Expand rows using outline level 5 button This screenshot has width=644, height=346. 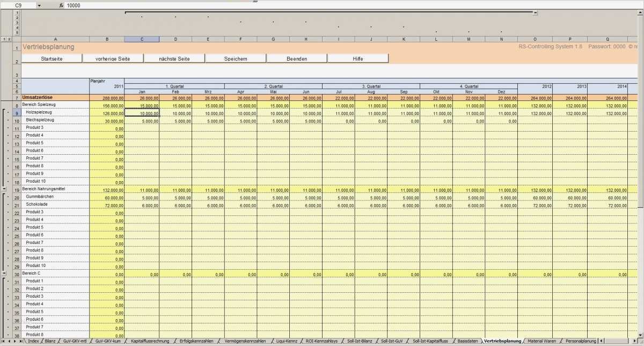pos(17,32)
